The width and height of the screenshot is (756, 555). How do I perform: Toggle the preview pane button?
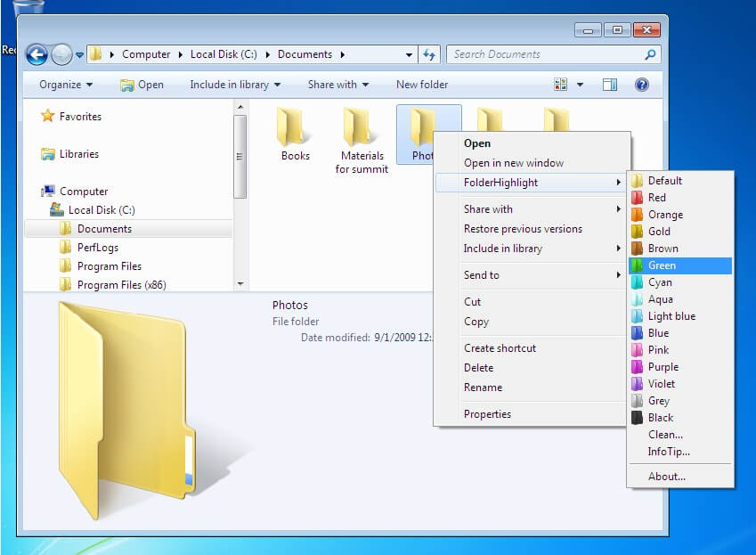tap(610, 85)
